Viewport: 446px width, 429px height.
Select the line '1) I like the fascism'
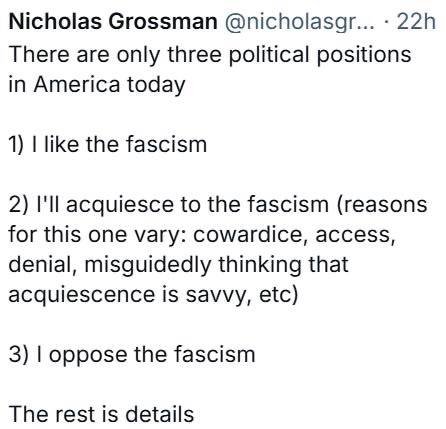point(108,144)
